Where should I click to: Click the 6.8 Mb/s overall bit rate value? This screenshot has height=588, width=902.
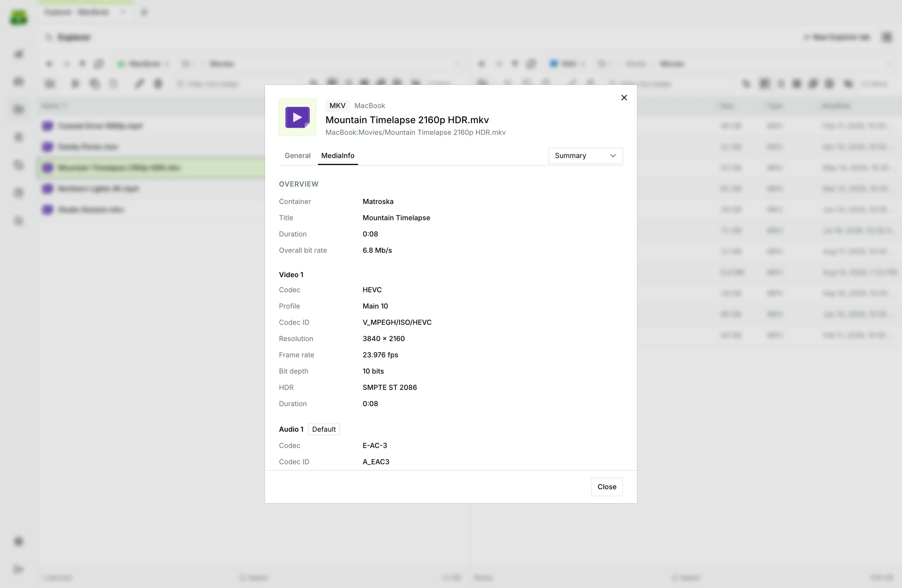click(377, 251)
